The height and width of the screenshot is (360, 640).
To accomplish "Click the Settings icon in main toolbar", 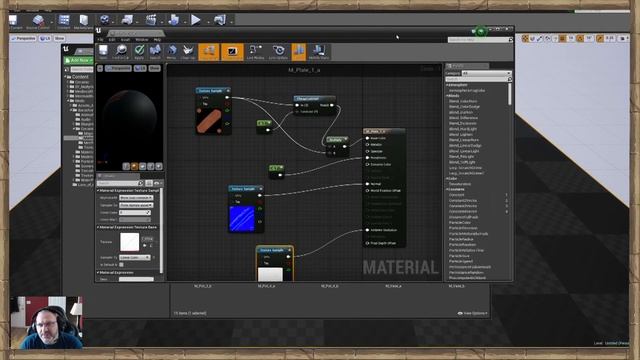I will tap(104, 20).
